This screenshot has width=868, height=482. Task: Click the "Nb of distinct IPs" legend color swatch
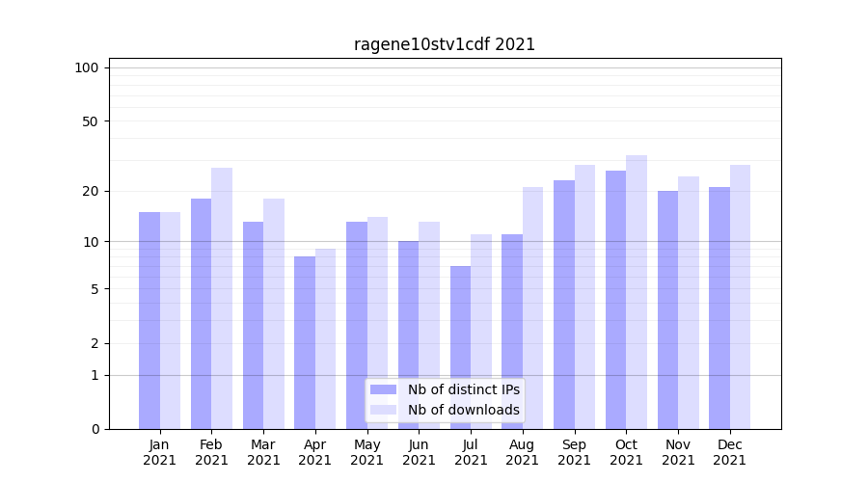tap(383, 389)
